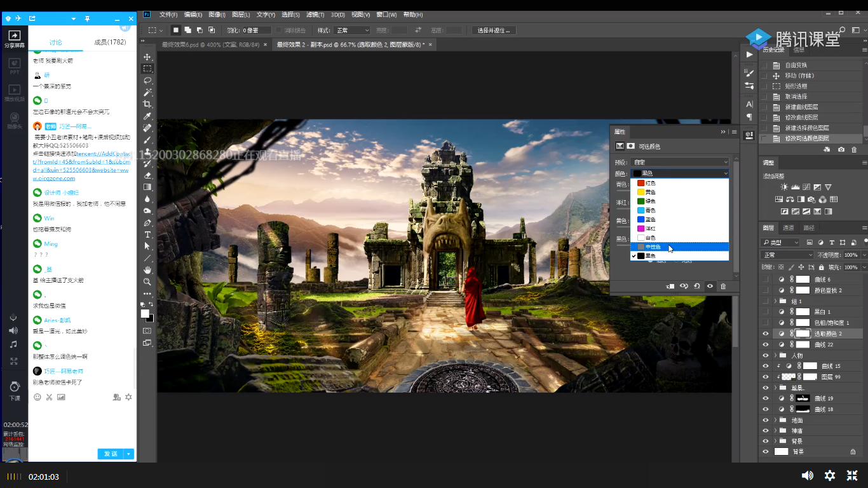Click the emoji smiley icon in chat
Image resolution: width=868 pixels, height=488 pixels.
point(37,397)
